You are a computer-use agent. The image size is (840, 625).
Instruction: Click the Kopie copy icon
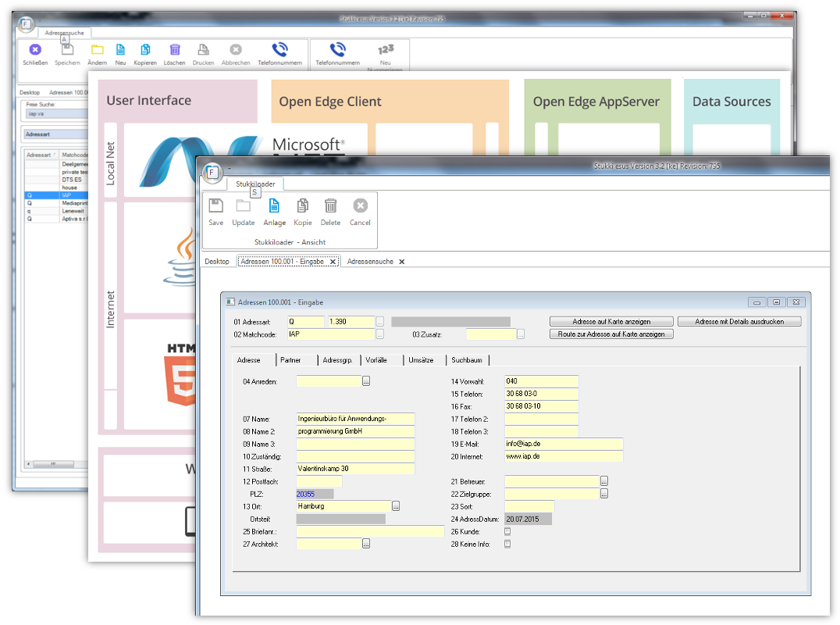click(303, 205)
